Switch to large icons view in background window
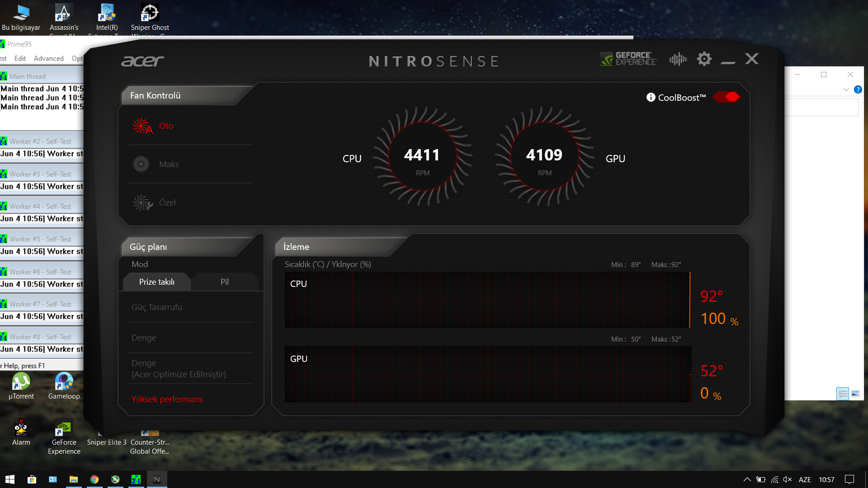This screenshot has height=488, width=868. [855, 394]
